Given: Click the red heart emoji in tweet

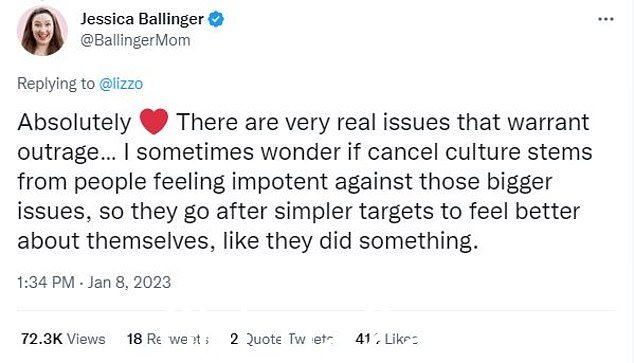Looking at the screenshot, I should click(154, 122).
